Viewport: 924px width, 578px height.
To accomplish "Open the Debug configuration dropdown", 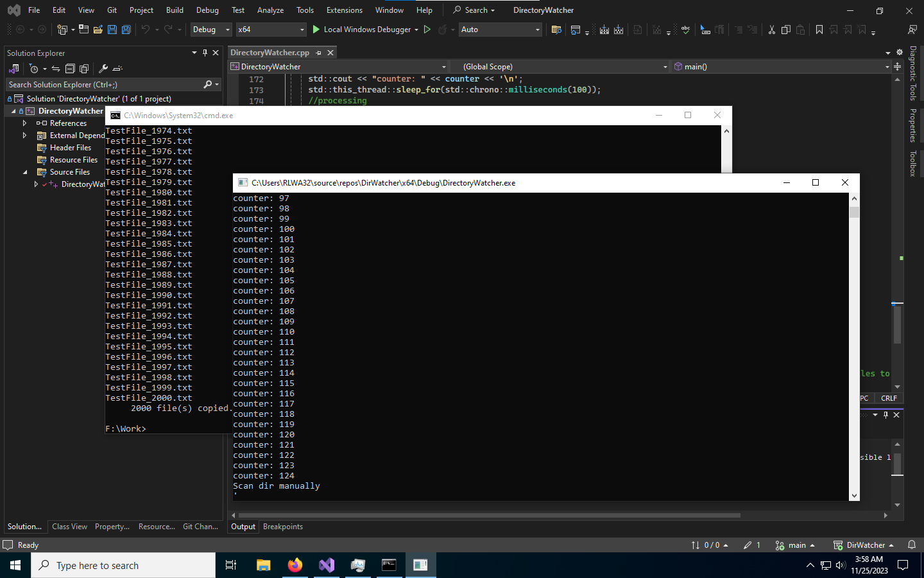I will [210, 30].
